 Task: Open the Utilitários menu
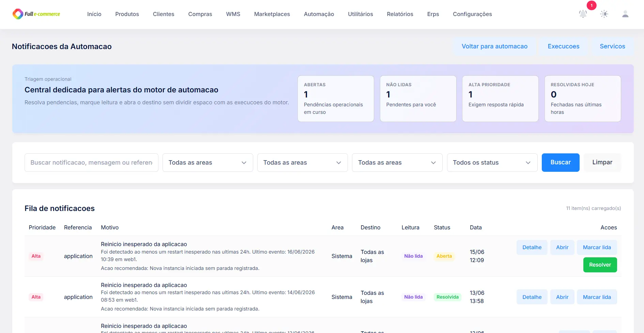click(361, 14)
